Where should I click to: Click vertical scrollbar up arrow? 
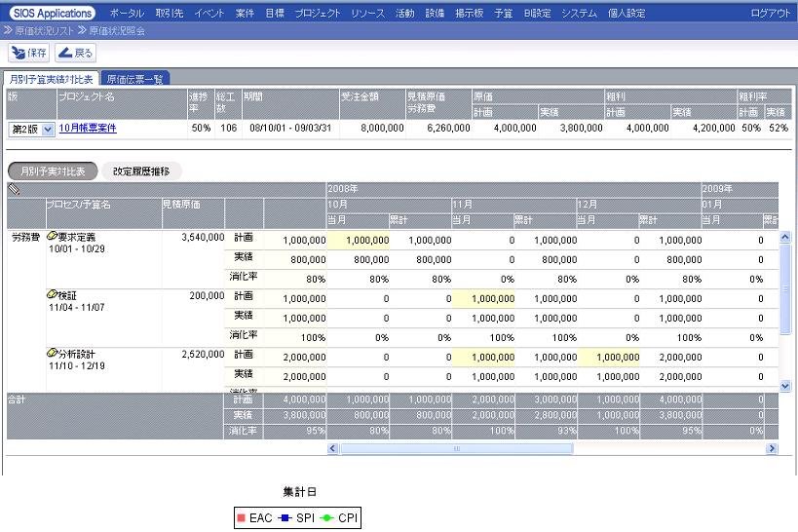coord(784,237)
